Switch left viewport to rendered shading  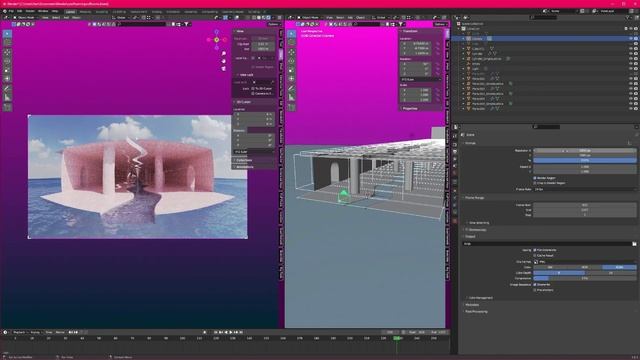coord(268,18)
